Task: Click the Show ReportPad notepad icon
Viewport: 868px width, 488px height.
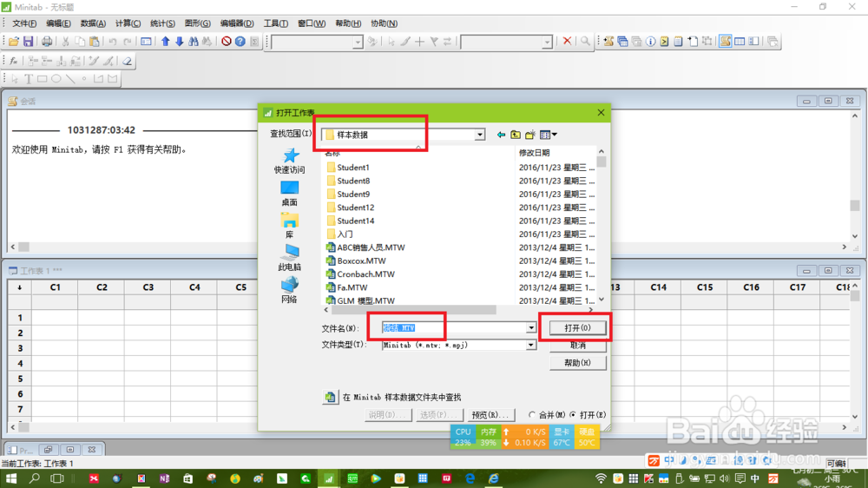Action: click(x=678, y=42)
